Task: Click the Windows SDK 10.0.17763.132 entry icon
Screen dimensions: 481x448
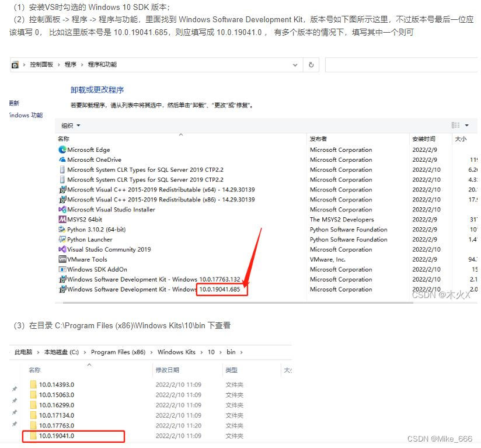Action: (x=62, y=279)
